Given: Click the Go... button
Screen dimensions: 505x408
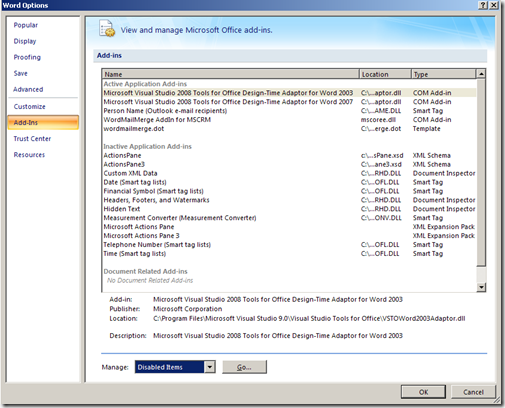Looking at the screenshot, I should 244,367.
